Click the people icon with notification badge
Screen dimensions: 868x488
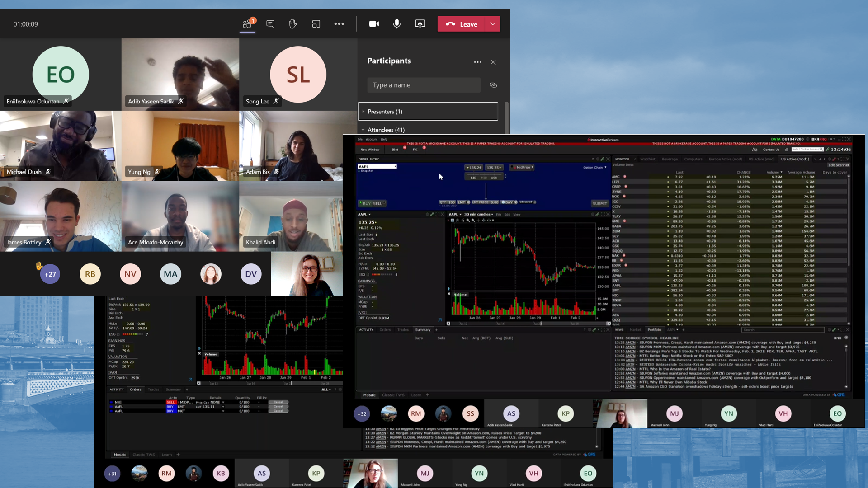(247, 24)
